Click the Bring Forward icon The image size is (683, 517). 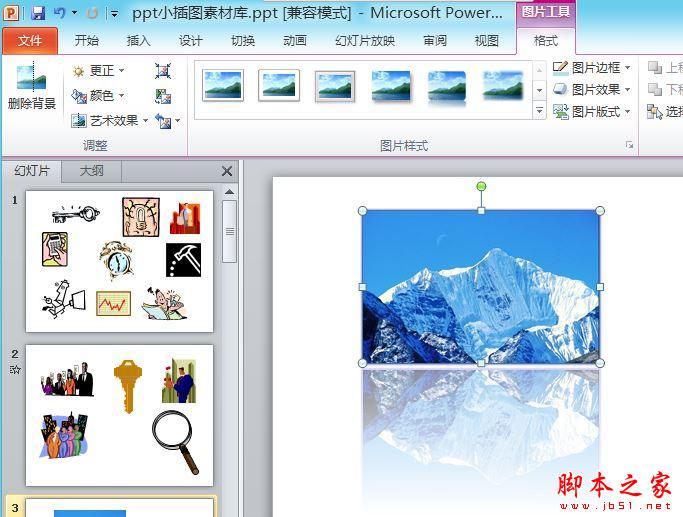pyautogui.click(x=655, y=68)
